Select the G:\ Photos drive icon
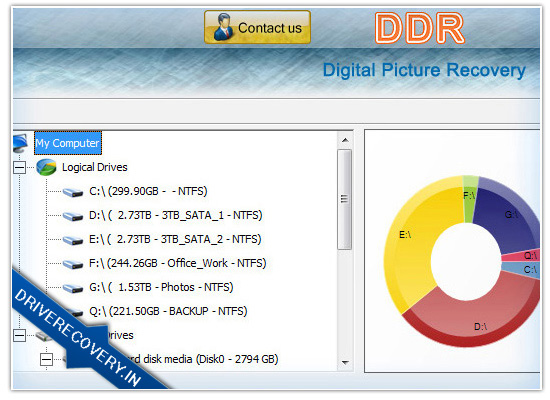The width and height of the screenshot is (550, 400). click(73, 288)
